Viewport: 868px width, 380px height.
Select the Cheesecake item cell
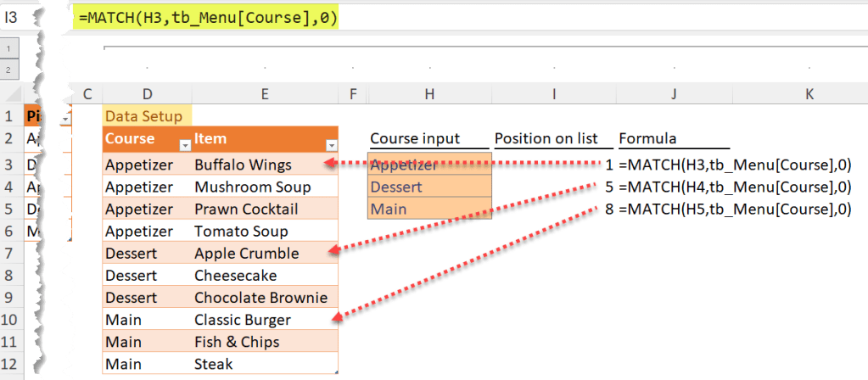pyautogui.click(x=266, y=276)
